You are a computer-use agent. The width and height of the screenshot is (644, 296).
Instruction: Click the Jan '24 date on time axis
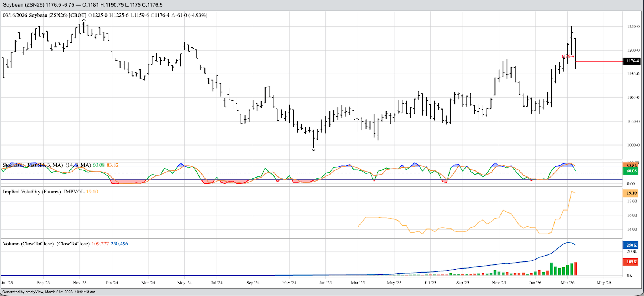112,283
